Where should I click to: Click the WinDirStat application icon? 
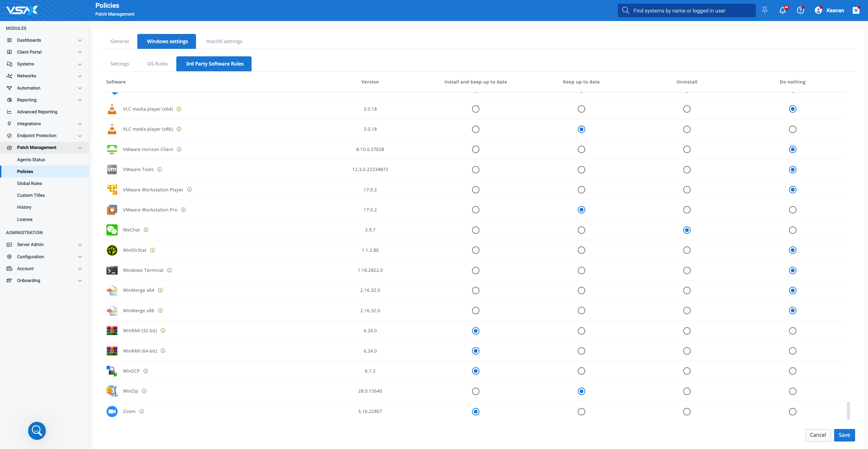coord(112,250)
